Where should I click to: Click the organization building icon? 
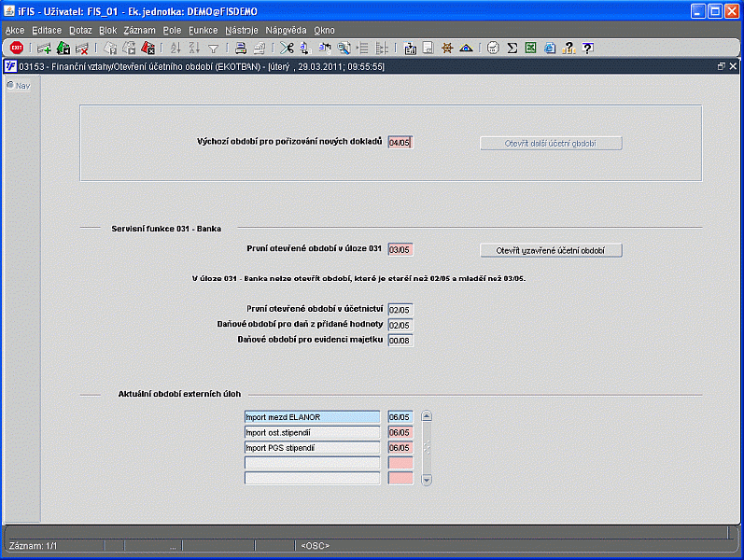click(x=410, y=48)
